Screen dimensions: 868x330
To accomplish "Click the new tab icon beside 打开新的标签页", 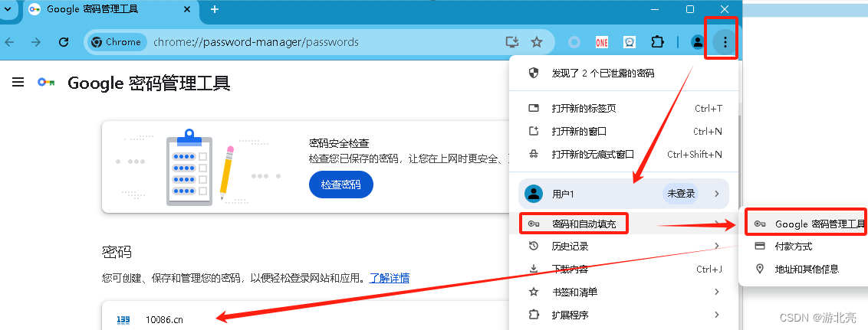I will click(x=534, y=109).
